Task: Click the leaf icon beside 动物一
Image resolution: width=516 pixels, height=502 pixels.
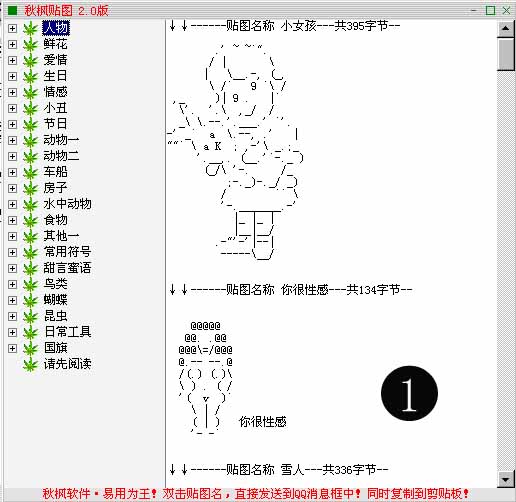Action: click(30, 140)
